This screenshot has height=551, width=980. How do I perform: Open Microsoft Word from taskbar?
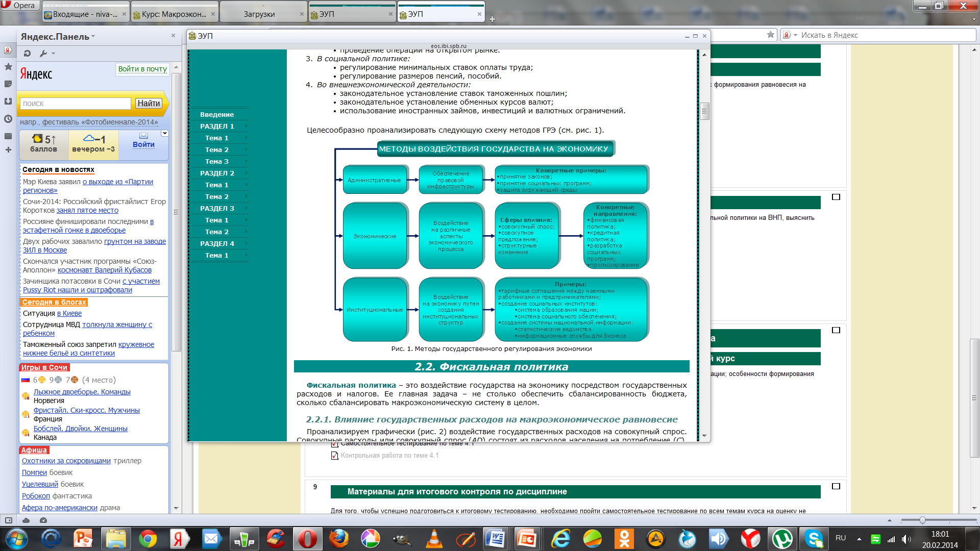tap(495, 539)
